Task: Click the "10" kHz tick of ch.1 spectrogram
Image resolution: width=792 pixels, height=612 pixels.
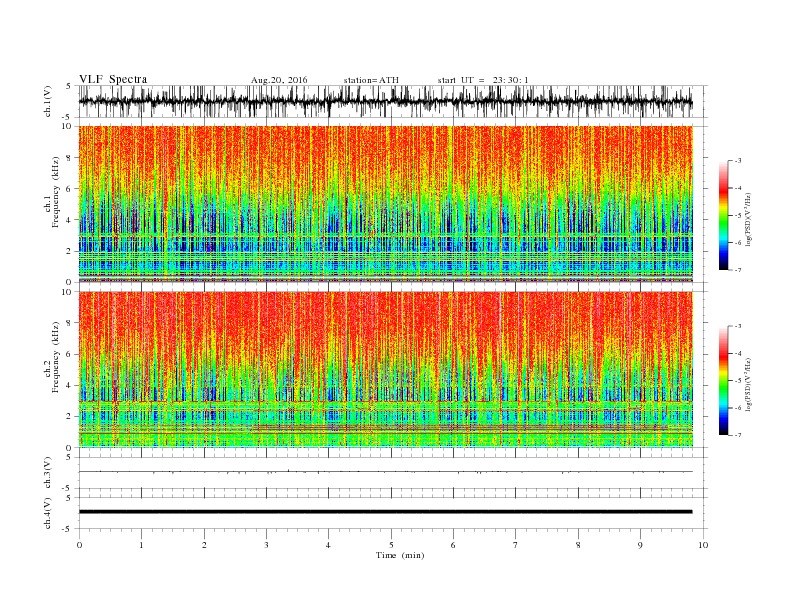Action: 68,126
